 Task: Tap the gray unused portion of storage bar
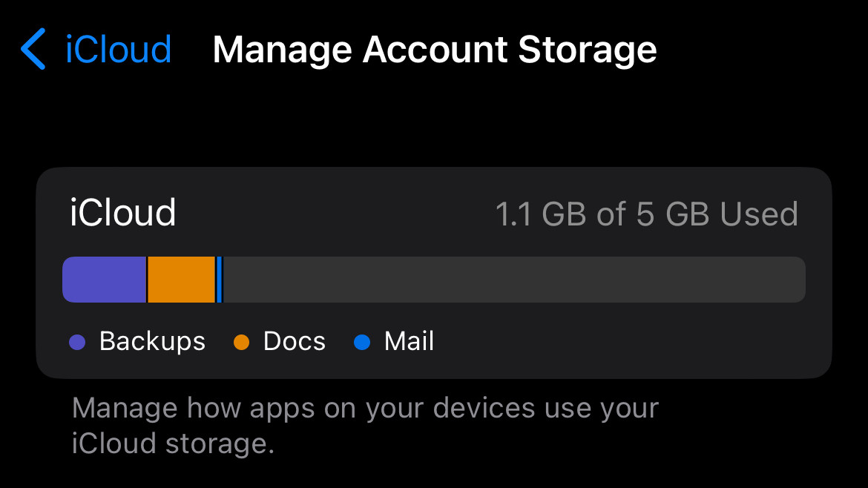[513, 280]
